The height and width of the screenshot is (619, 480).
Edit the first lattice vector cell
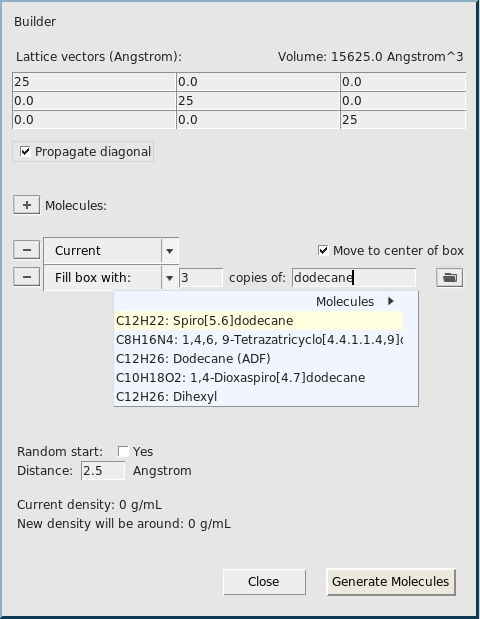94,82
